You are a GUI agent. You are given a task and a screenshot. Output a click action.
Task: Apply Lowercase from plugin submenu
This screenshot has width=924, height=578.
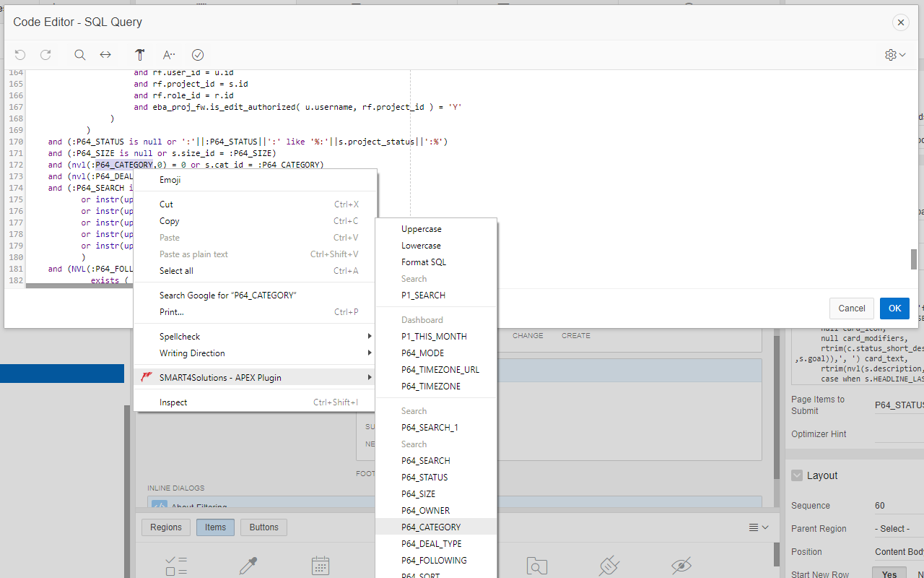coord(436,246)
